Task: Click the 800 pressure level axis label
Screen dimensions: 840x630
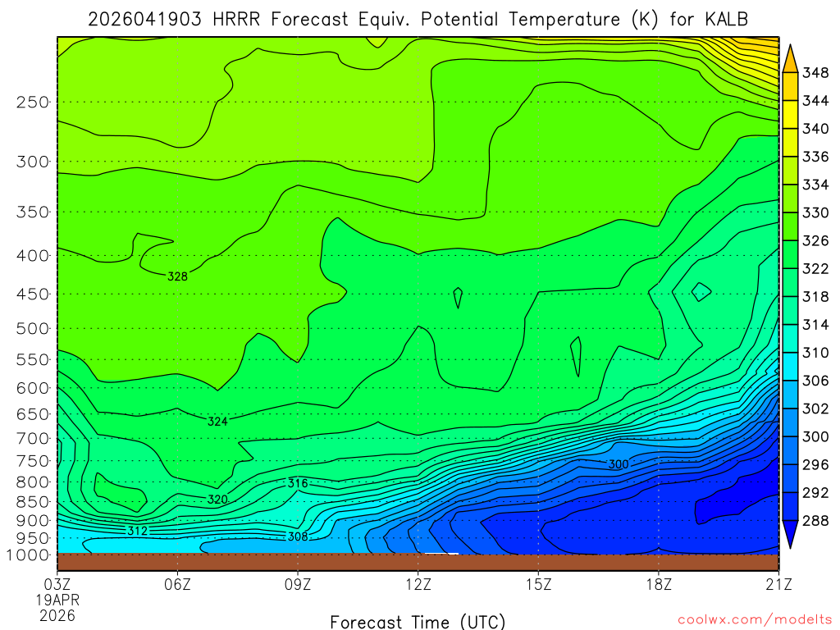Action: [33, 482]
